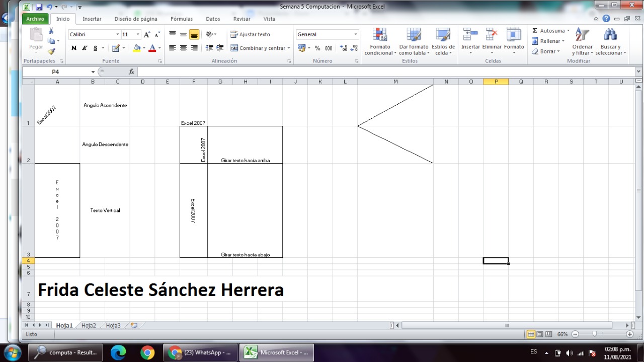The height and width of the screenshot is (362, 644).
Task: Apply the red font color
Action: pos(152,48)
